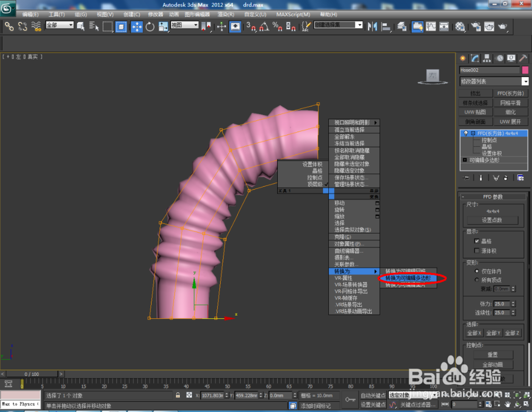Toggle FFD modifier lightbulb visibility
Viewport: 532px width, 412px height.
click(x=466, y=134)
